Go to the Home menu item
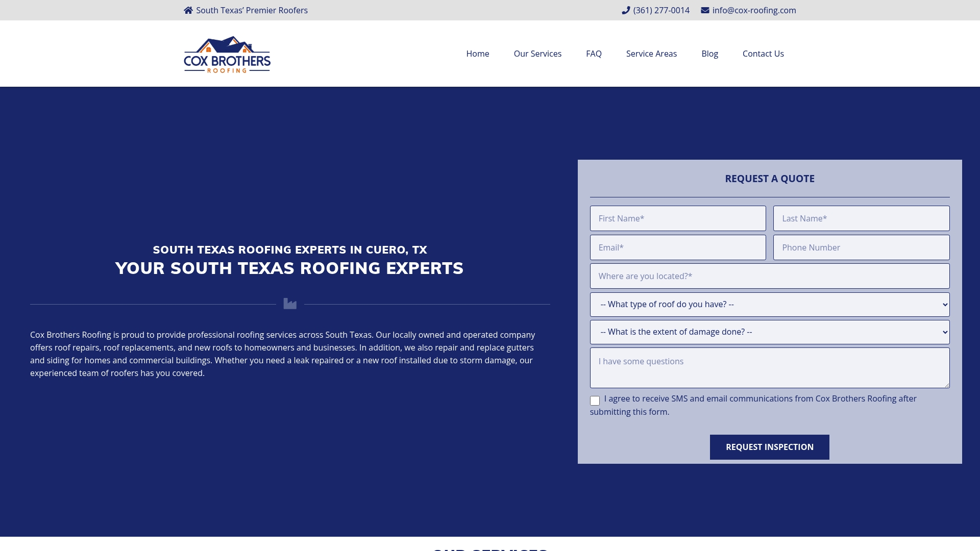Screen dimensions: 980x551 pyautogui.click(x=478, y=54)
